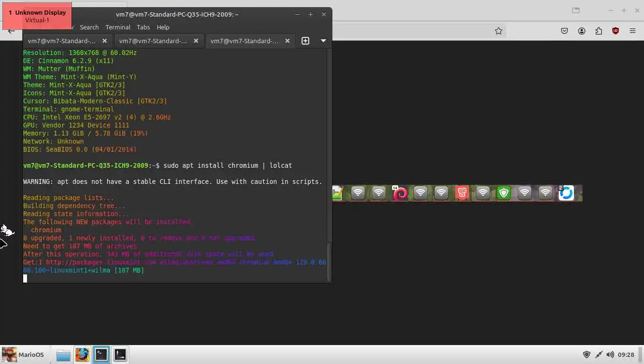Open the browser hamburger menu

click(633, 31)
